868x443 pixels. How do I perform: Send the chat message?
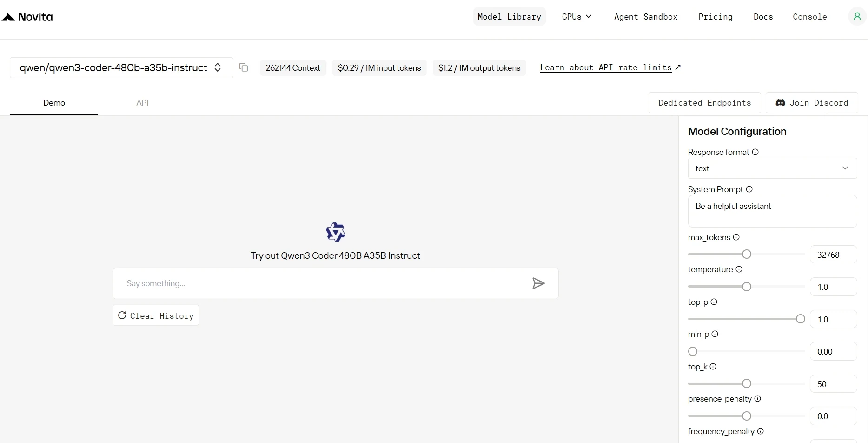tap(538, 283)
